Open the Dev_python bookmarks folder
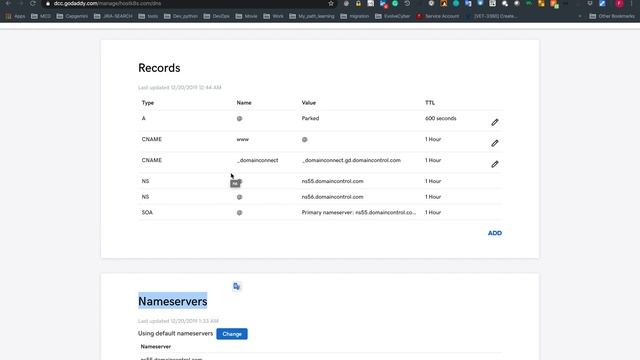640x360 pixels. point(181,16)
